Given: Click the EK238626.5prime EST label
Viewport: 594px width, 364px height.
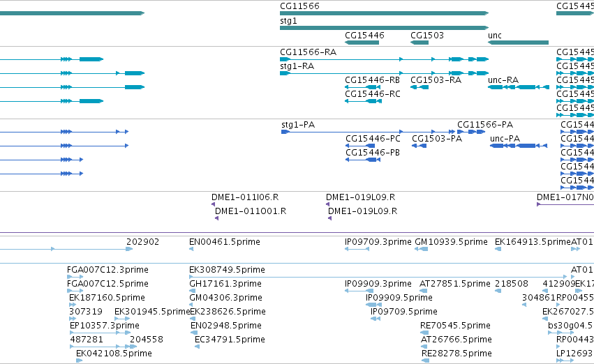Looking at the screenshot, I should 228,312.
